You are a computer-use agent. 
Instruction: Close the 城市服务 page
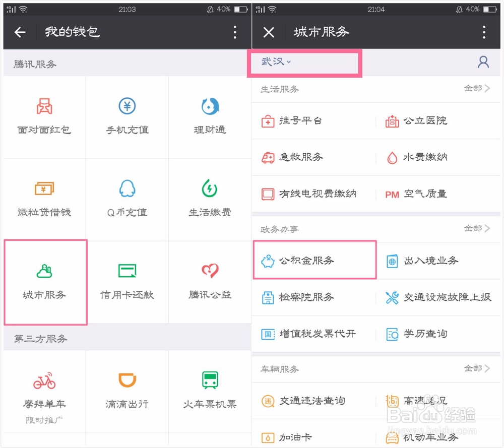point(269,32)
